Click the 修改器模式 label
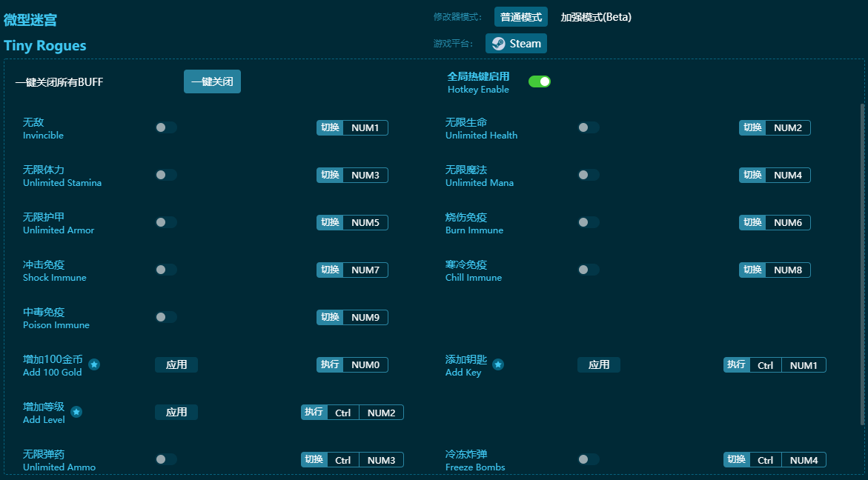 (x=457, y=17)
